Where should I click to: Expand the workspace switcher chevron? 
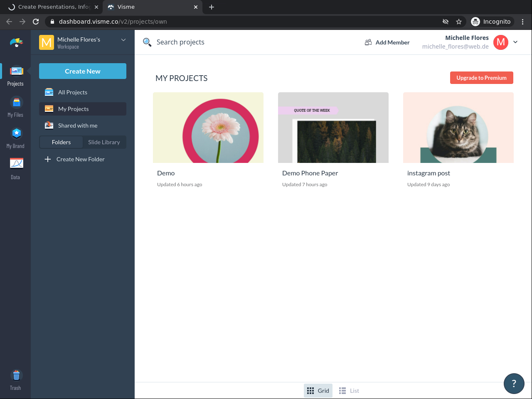coord(123,40)
